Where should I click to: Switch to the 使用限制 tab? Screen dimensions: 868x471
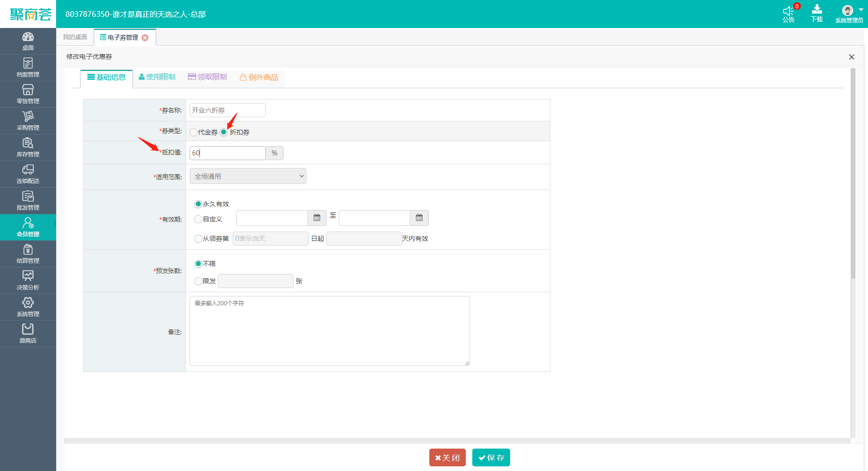[157, 77]
